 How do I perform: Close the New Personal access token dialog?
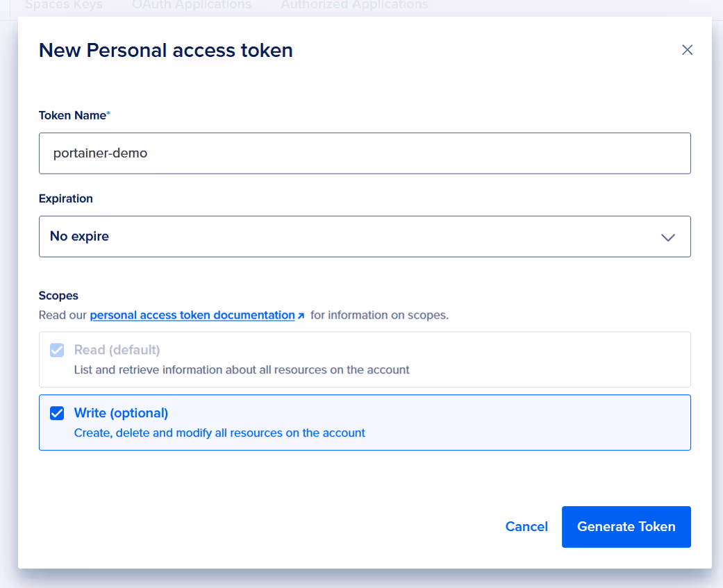[687, 50]
